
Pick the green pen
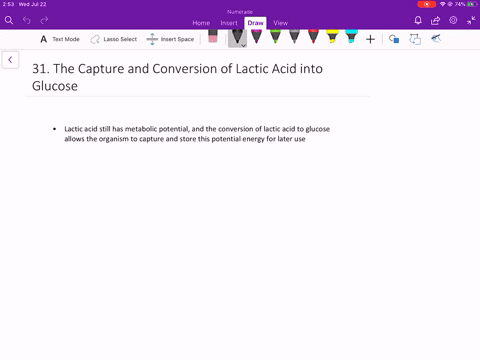(275, 37)
